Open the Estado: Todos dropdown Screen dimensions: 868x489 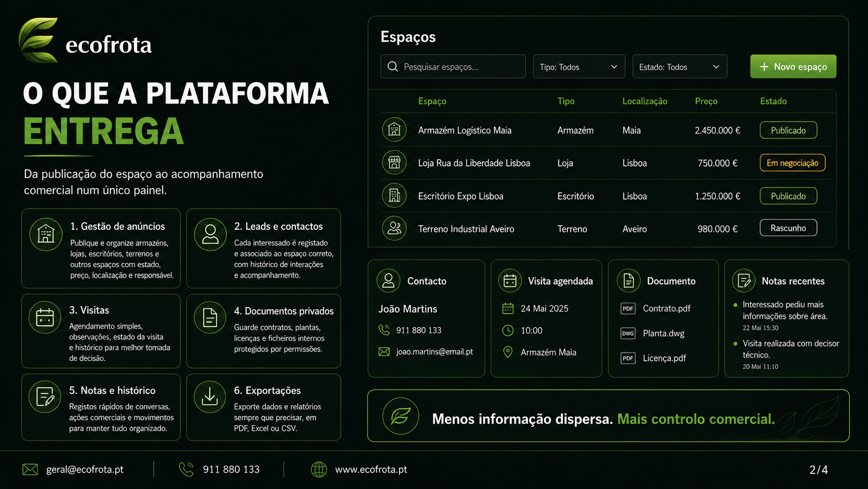click(x=680, y=67)
